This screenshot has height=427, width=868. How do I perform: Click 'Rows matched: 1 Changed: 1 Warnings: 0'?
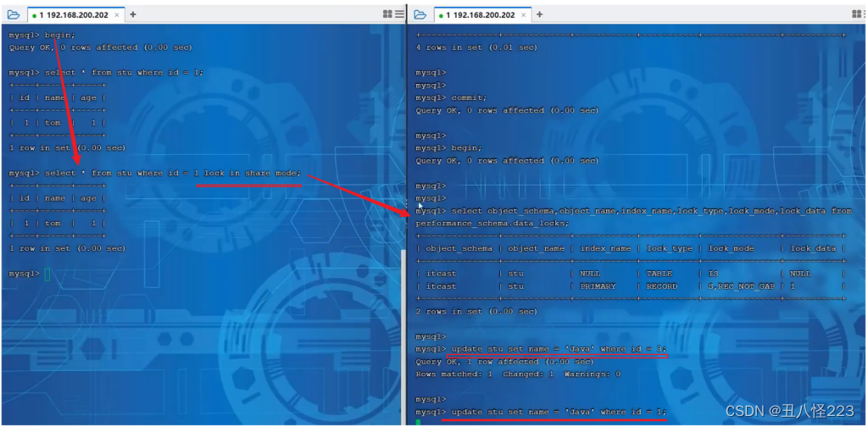pos(518,374)
